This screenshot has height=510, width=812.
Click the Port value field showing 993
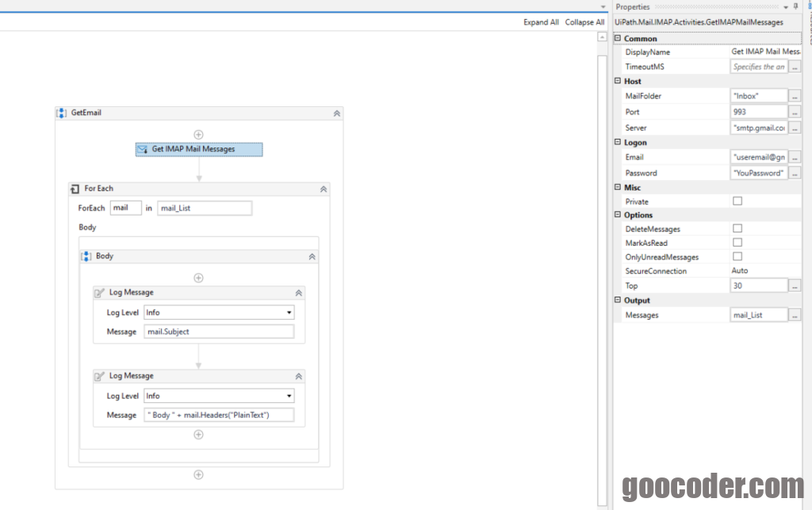(758, 112)
